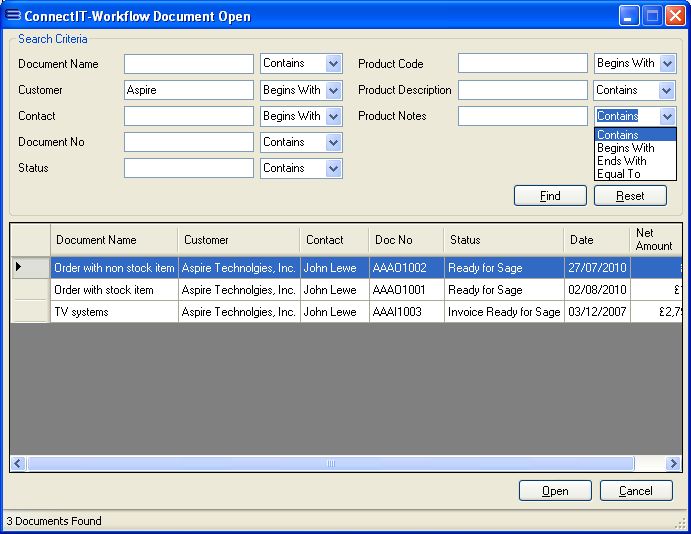Collapse the Product Notes dropdown arrow
Image resolution: width=691 pixels, height=534 pixels.
tap(667, 116)
